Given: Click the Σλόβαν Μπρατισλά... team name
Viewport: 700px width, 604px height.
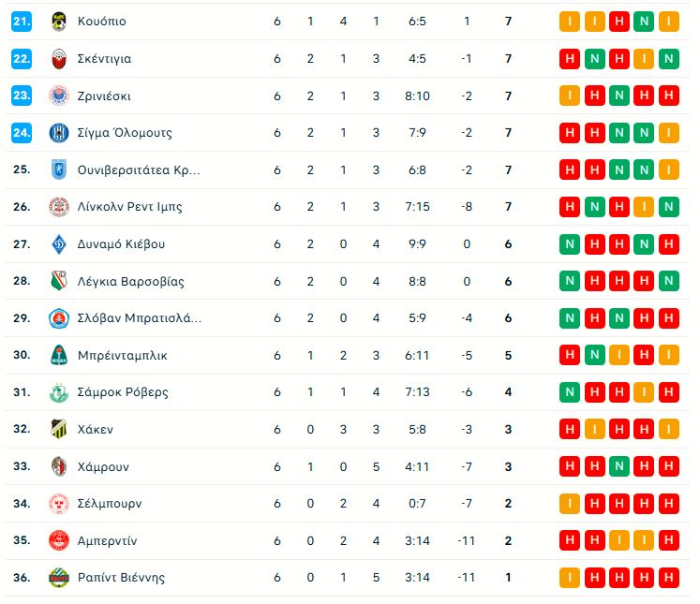Looking at the screenshot, I should [x=139, y=318].
